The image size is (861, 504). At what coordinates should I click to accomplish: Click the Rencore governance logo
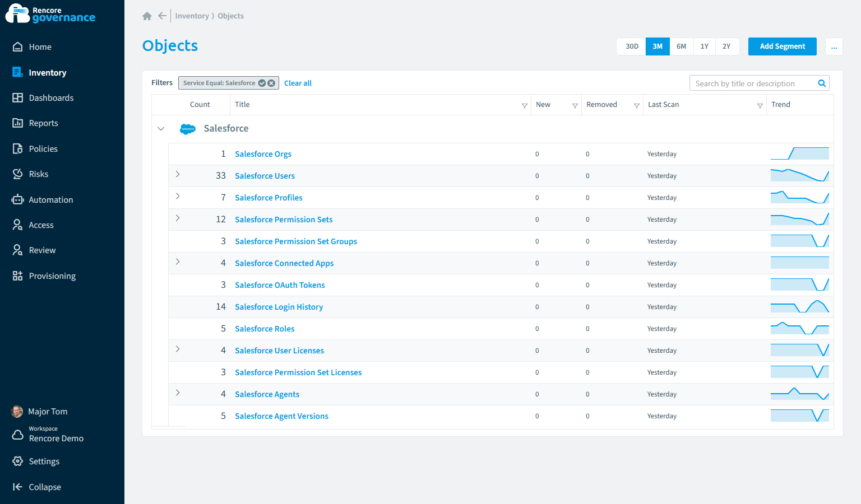(x=50, y=13)
